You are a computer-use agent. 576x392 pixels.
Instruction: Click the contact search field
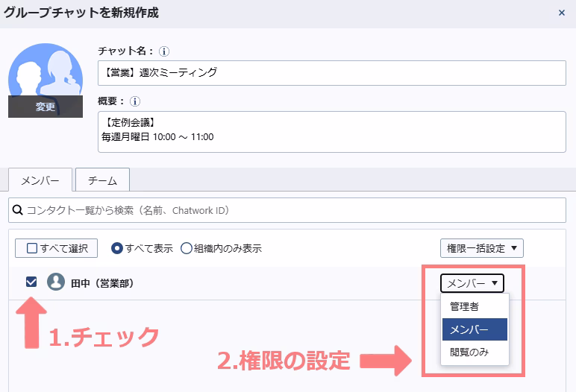[287, 210]
